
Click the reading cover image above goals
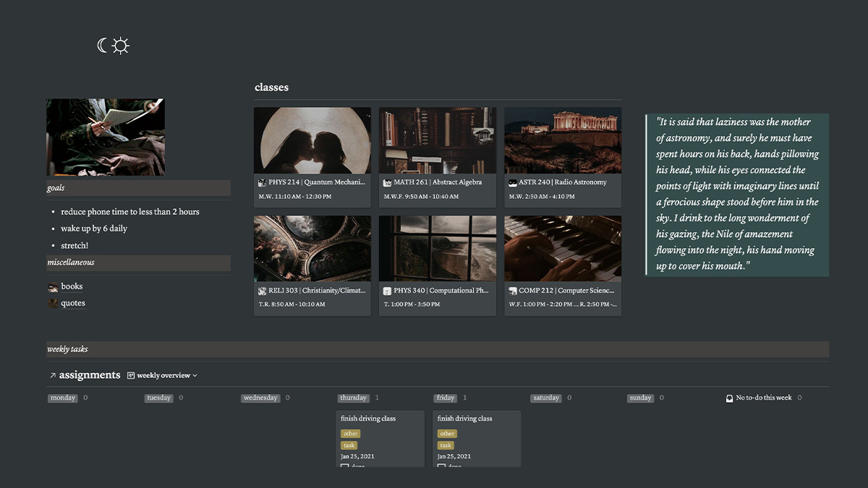(106, 137)
